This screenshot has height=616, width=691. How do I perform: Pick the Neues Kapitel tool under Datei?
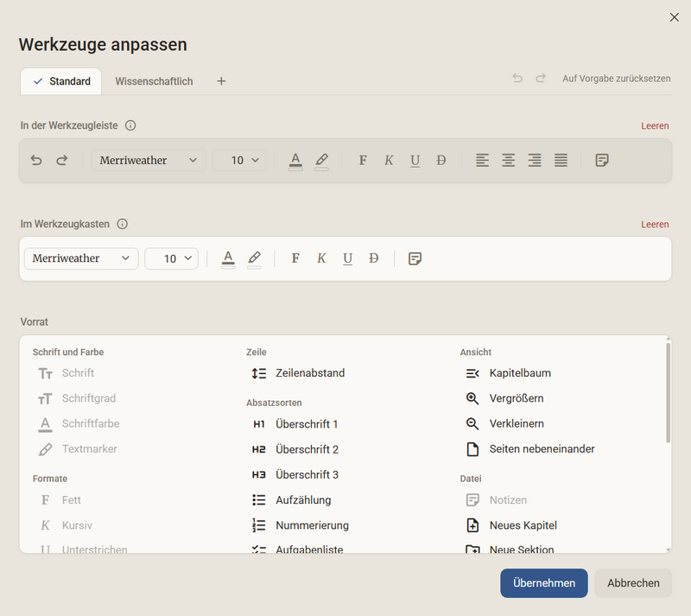(510, 525)
